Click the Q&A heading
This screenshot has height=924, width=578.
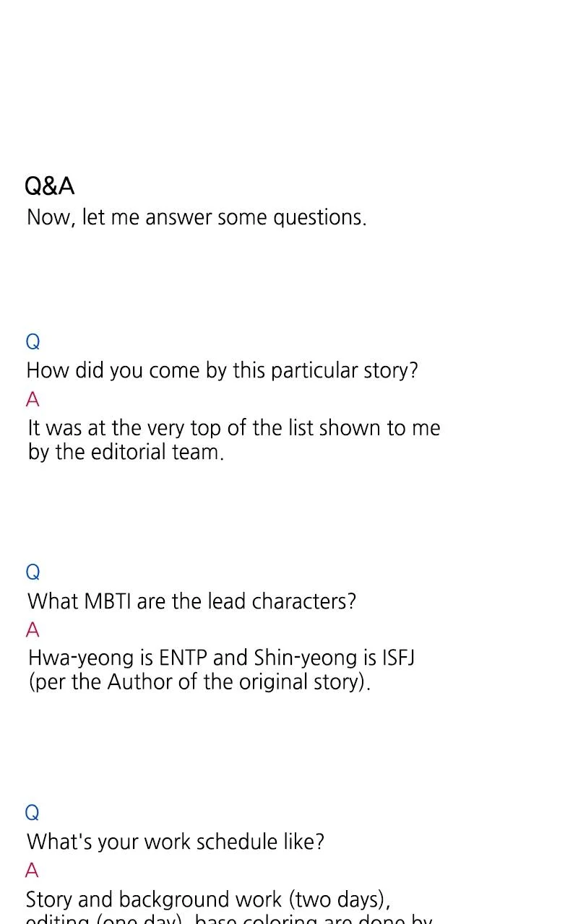click(x=50, y=186)
